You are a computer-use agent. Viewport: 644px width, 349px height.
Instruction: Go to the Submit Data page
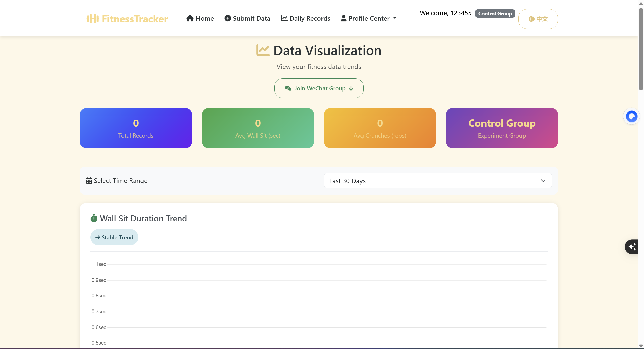click(x=251, y=18)
